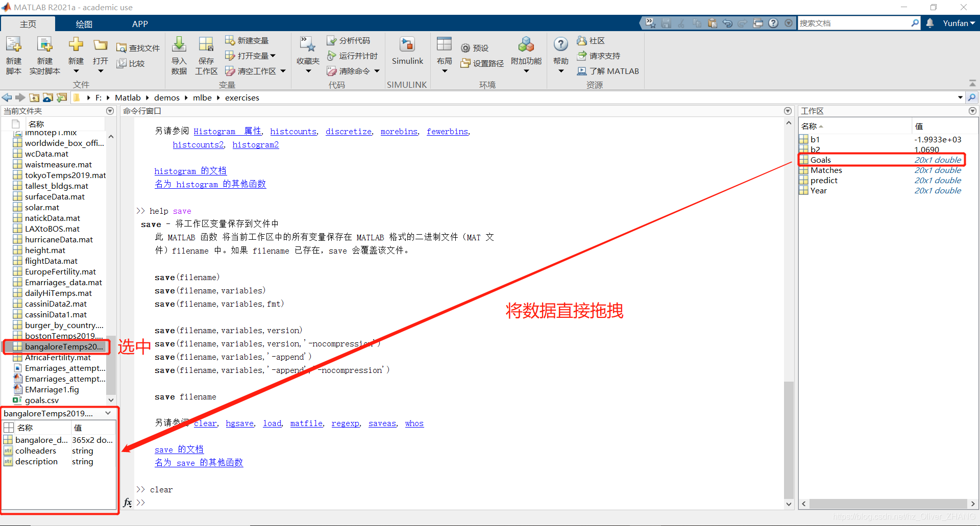
Task: Open the 命令行窗口 panel actions menu
Action: (x=788, y=111)
